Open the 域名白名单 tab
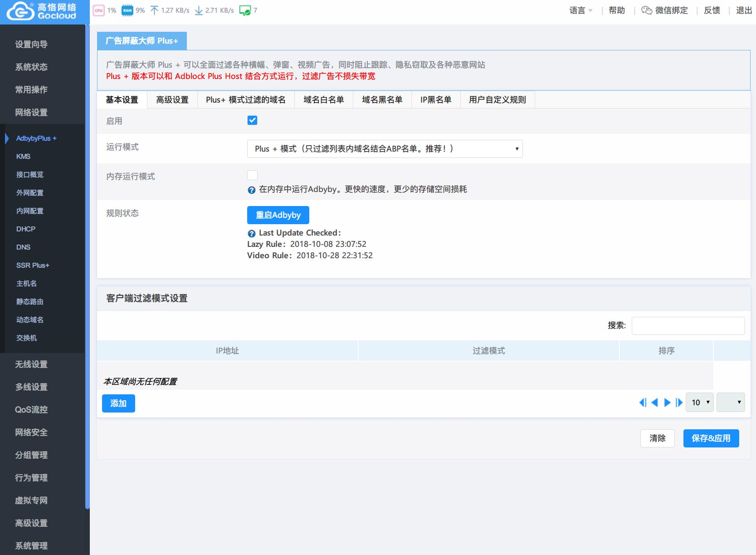 [323, 100]
